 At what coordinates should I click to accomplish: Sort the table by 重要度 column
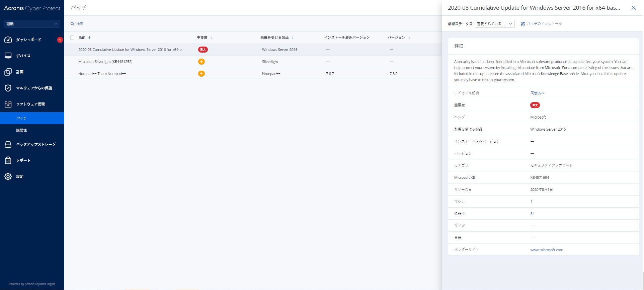point(203,38)
